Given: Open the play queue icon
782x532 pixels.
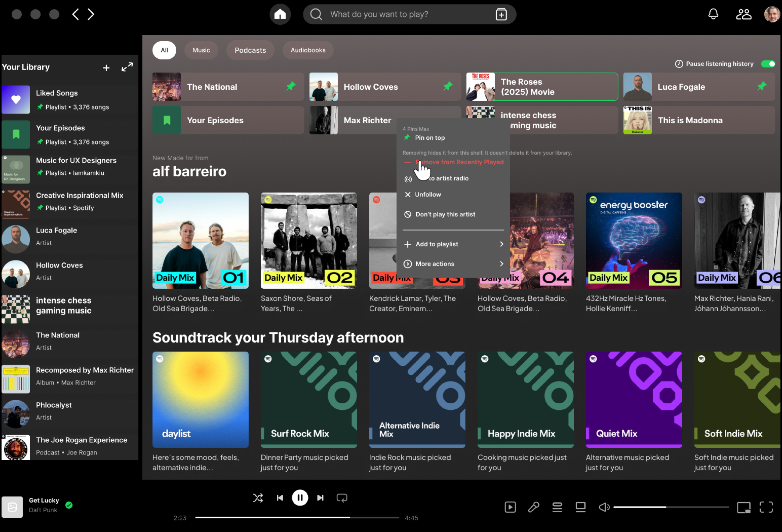Looking at the screenshot, I should pos(557,507).
